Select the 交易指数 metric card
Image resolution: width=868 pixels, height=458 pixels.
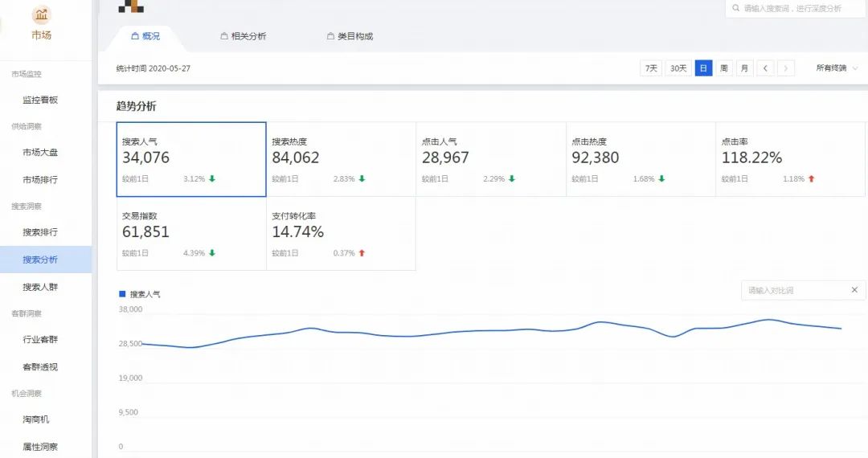(191, 234)
